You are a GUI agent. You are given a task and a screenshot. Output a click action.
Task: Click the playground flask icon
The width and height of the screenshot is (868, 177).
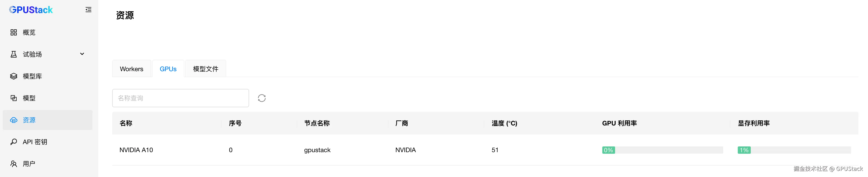[x=13, y=54]
